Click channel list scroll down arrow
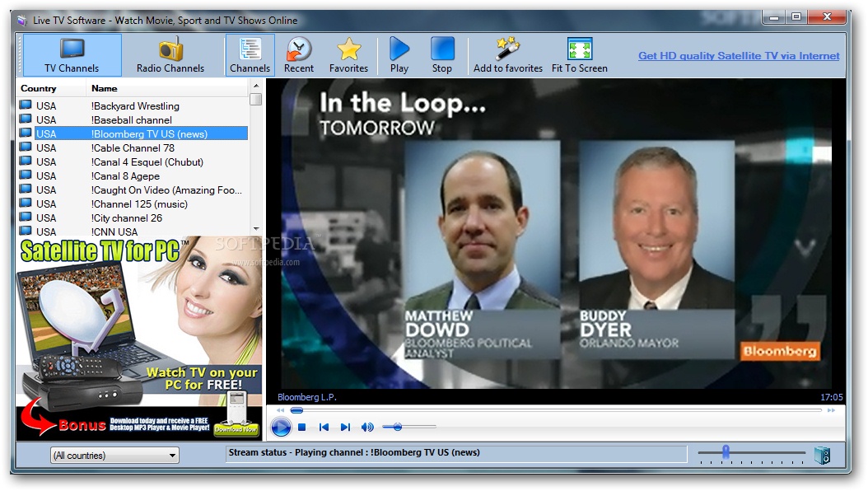Screen dimensions: 868x491 [256, 229]
